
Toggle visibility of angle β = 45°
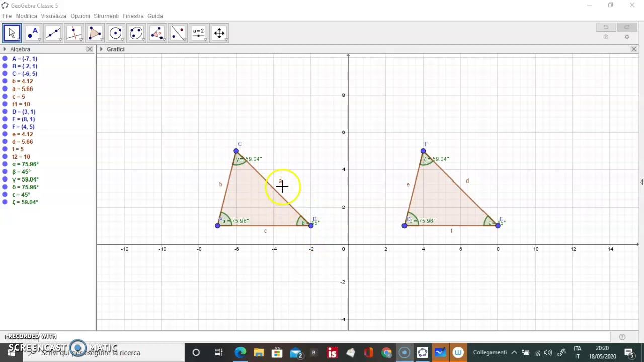coord(5,172)
